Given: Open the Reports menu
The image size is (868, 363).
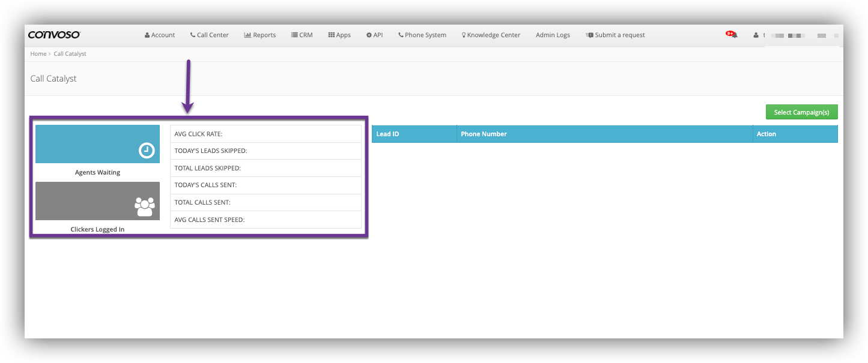Looking at the screenshot, I should click(260, 35).
